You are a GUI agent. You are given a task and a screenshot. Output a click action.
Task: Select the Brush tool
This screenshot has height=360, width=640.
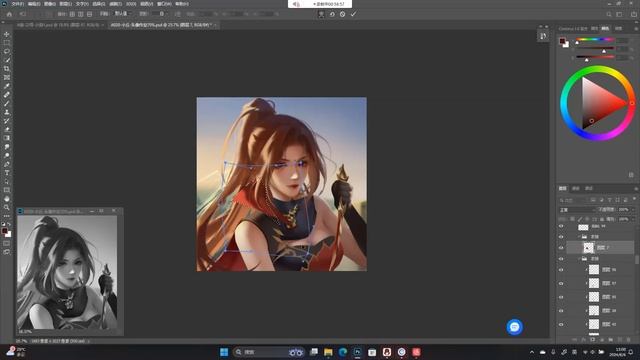click(7, 103)
